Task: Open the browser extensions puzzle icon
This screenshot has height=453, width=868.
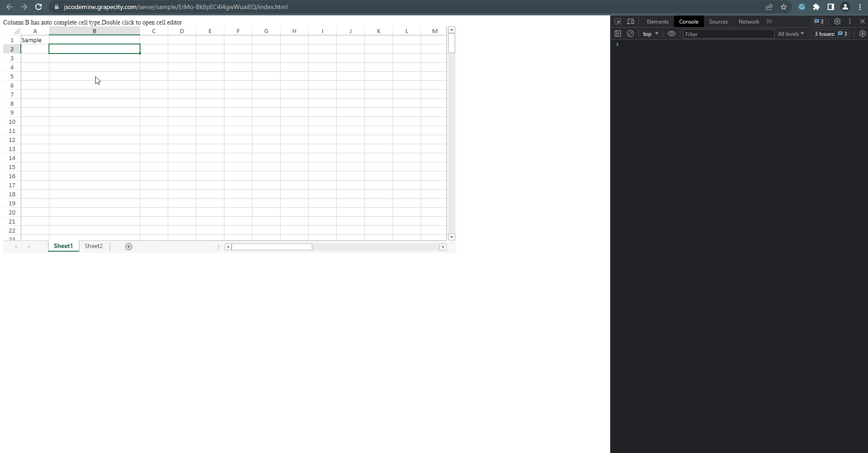Action: coord(816,7)
